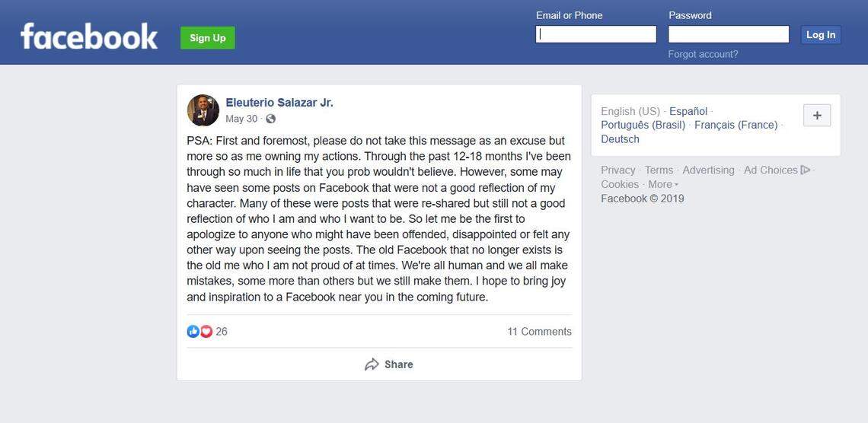Open Eleuterio Salazar Jr. profile name link
The height and width of the screenshot is (423, 868).
279,103
